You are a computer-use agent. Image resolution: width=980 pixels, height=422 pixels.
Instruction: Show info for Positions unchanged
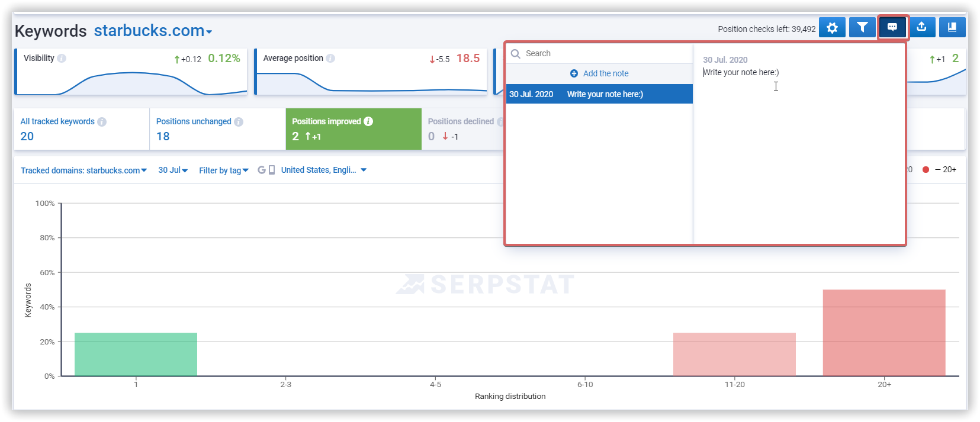[239, 121]
